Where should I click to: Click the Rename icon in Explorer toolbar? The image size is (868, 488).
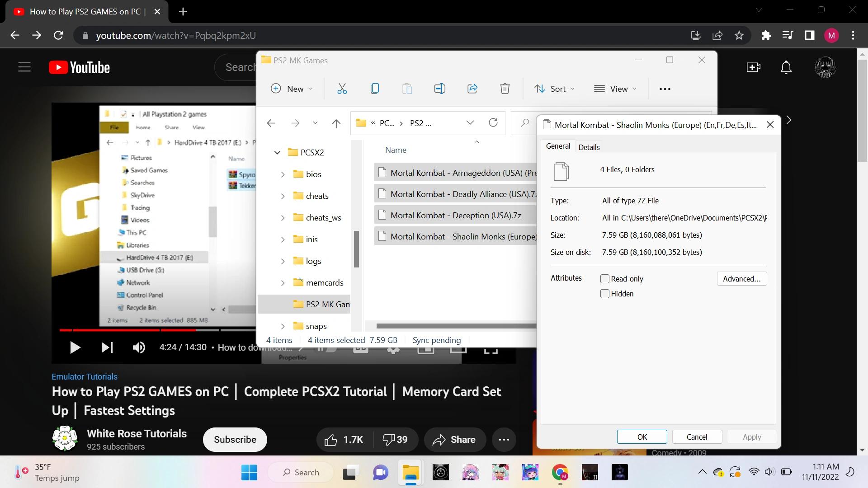point(439,89)
